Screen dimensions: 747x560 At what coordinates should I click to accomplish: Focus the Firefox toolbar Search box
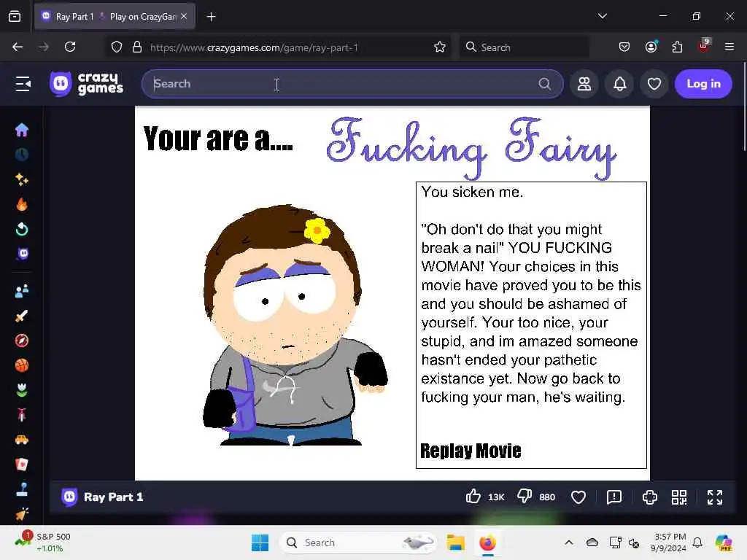point(524,47)
